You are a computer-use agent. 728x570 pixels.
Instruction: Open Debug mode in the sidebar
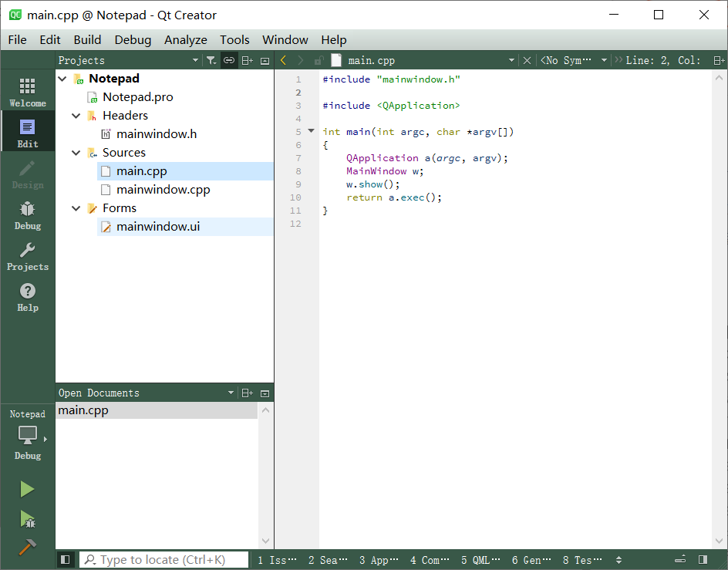[28, 215]
